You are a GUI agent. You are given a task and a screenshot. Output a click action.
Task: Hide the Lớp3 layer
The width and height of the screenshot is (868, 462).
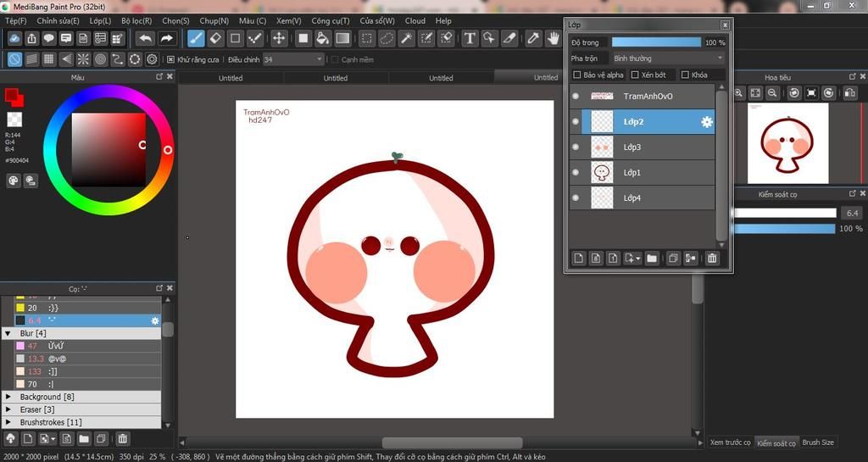point(576,148)
